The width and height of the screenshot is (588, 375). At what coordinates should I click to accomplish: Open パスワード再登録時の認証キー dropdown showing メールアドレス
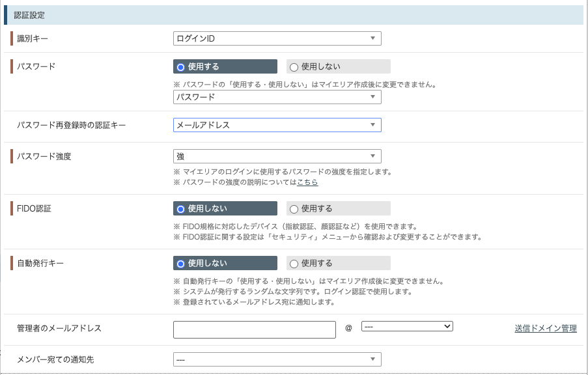[x=277, y=125]
